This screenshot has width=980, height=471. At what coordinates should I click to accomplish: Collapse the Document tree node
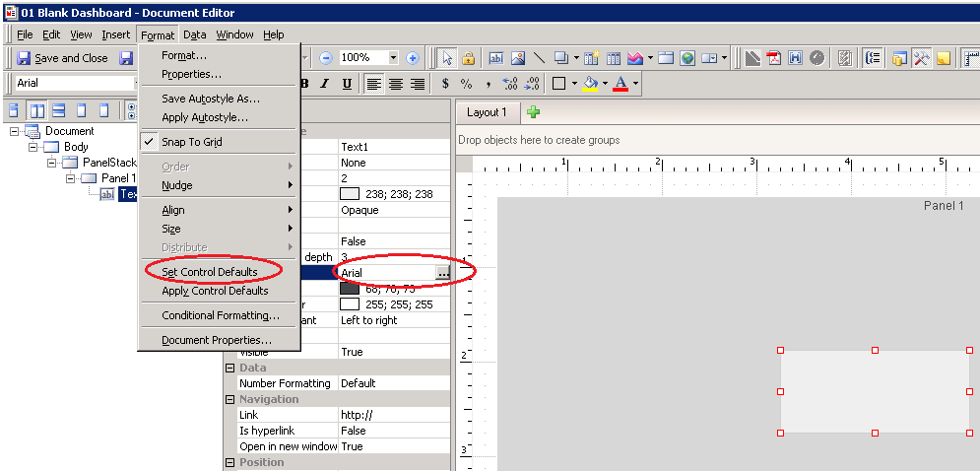[14, 131]
